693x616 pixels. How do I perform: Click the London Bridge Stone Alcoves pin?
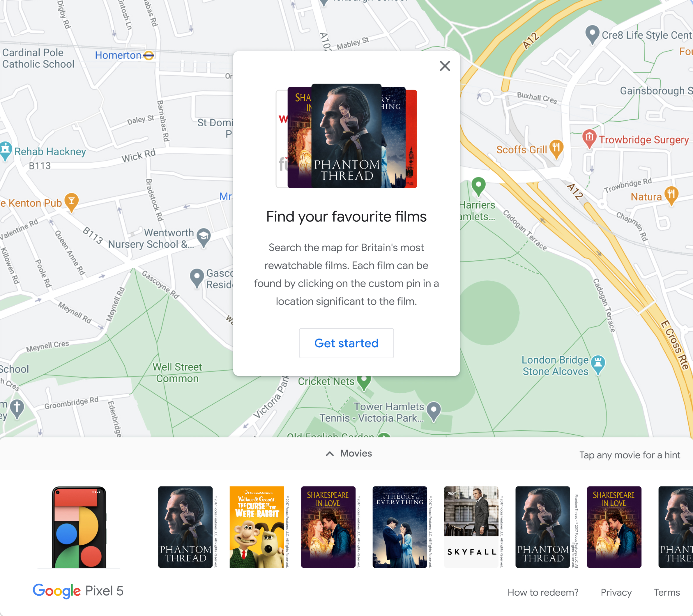[x=598, y=364]
